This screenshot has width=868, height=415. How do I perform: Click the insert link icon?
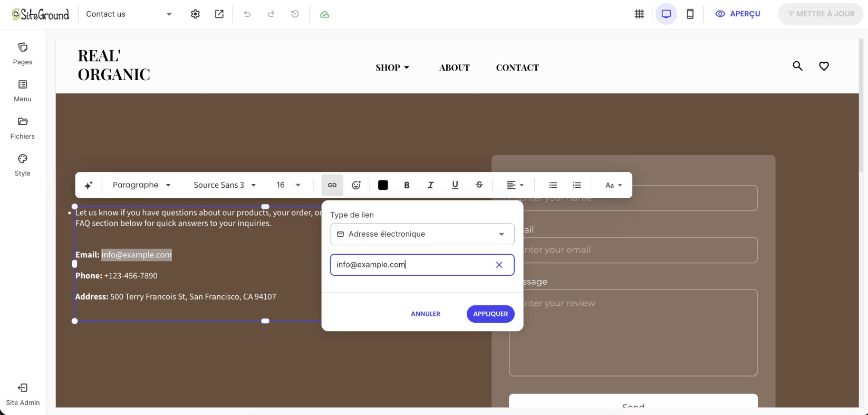pyautogui.click(x=332, y=185)
